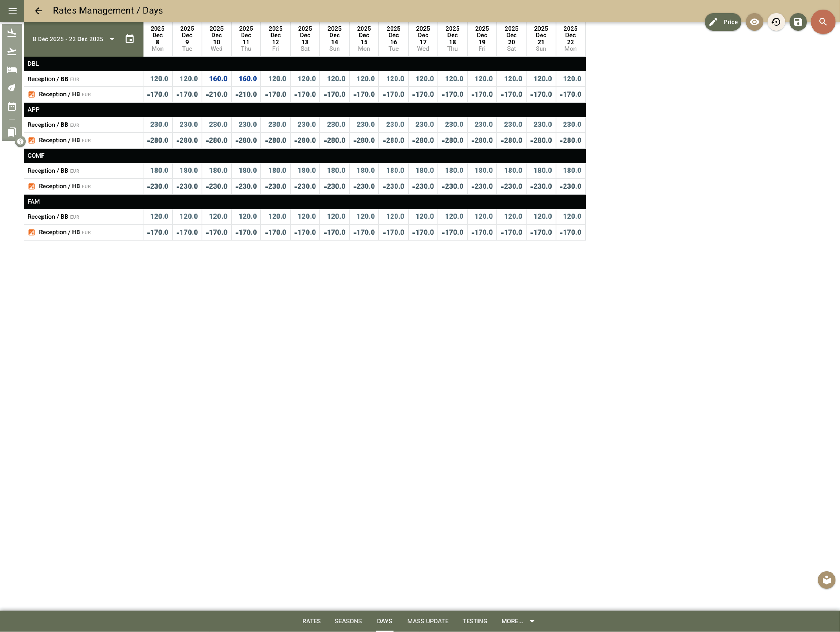840x632 pixels.
Task: Click the save floppy disk icon
Action: pos(798,22)
